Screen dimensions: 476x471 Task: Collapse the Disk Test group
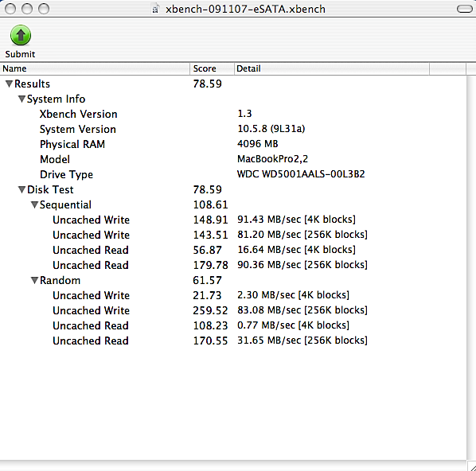coord(21,189)
